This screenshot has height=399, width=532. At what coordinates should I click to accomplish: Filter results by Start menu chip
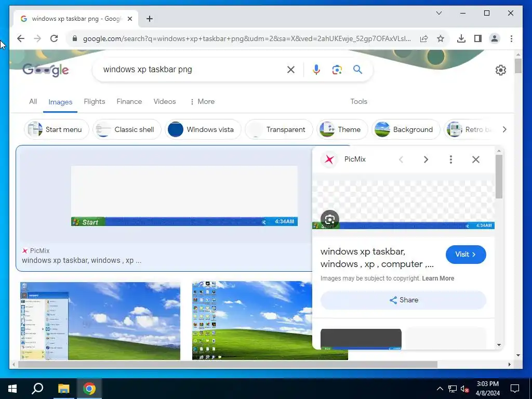click(56, 129)
